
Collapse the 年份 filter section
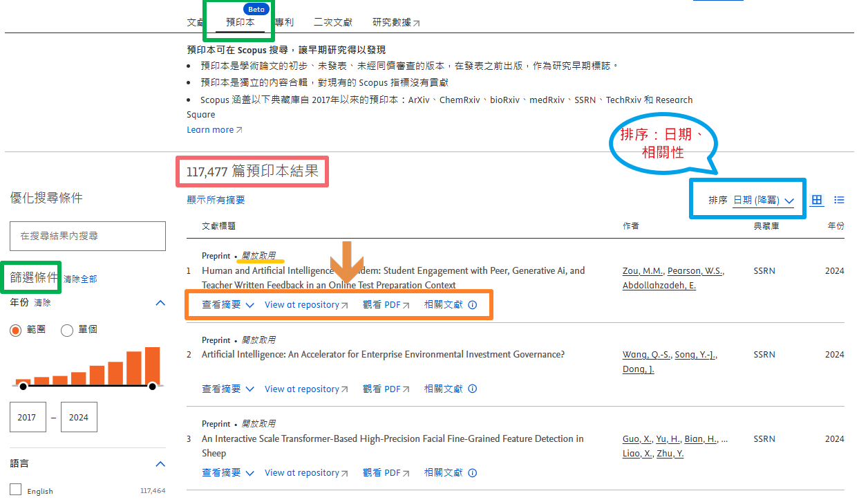click(x=160, y=302)
